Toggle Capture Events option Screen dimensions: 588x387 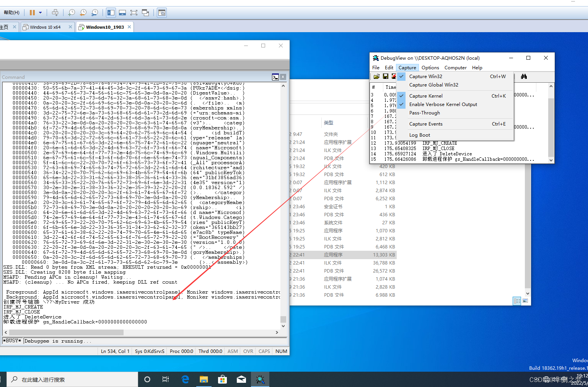pos(455,124)
